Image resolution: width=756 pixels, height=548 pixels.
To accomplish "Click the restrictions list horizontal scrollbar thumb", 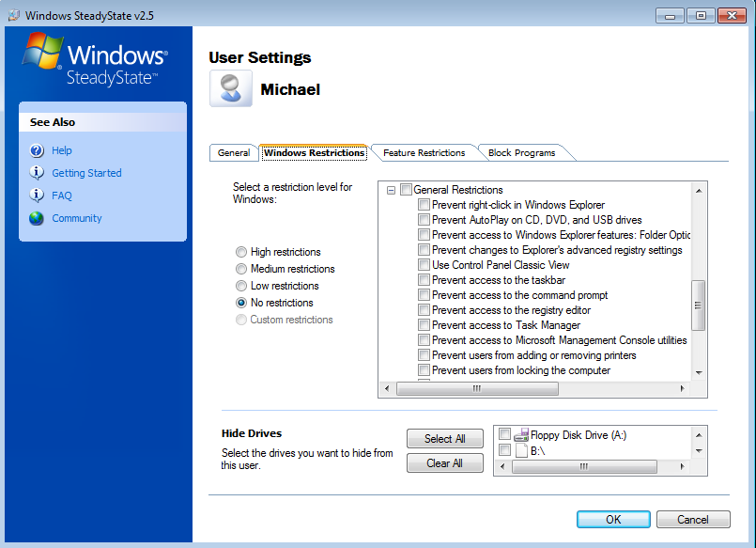I will click(477, 388).
